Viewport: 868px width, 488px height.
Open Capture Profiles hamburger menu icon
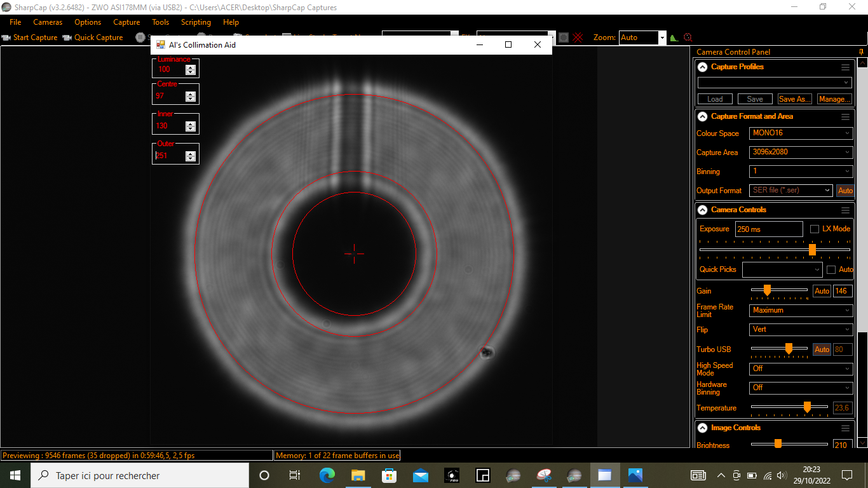tap(845, 67)
